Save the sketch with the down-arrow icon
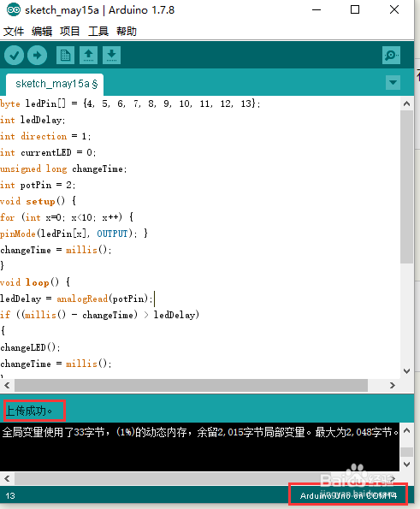The image size is (420, 509). [112, 56]
